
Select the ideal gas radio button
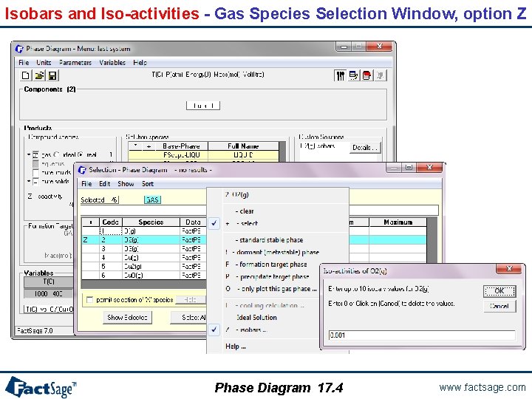pos(56,154)
